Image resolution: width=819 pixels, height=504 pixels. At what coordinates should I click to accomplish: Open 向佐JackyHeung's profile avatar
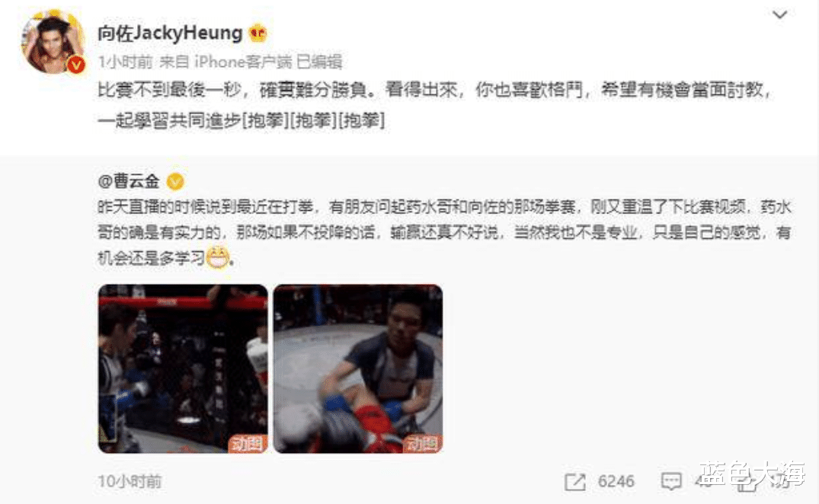point(53,43)
